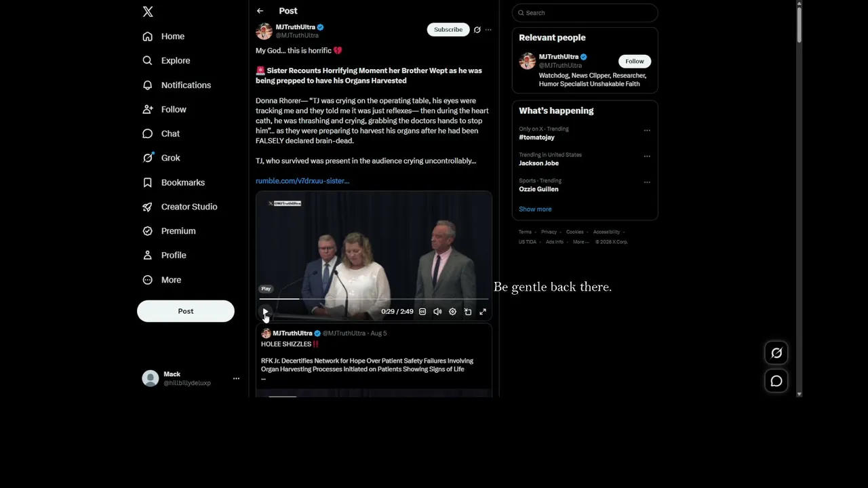Image resolution: width=868 pixels, height=488 pixels.
Task: Click the Subscribe button
Action: [x=448, y=30]
